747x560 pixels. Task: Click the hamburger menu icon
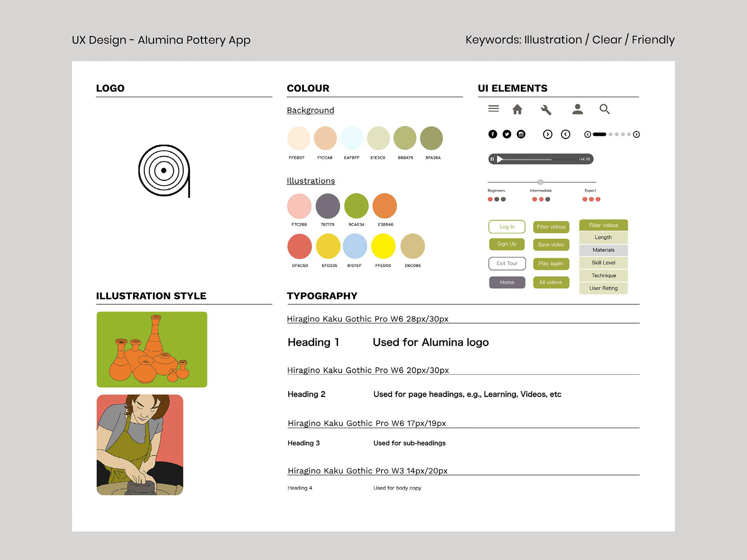[493, 109]
